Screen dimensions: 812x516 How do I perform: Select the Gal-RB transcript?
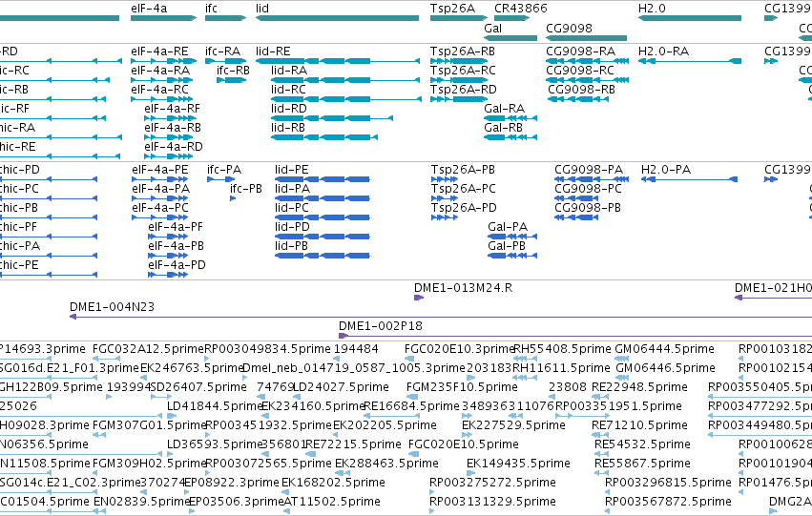[510, 137]
